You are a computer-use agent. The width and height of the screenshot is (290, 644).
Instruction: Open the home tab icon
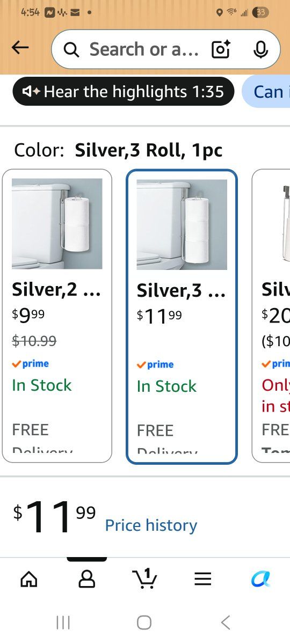tap(28, 579)
